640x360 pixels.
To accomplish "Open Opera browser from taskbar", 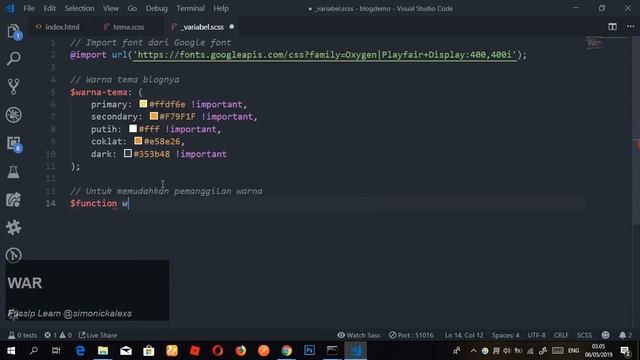I will (x=218, y=351).
